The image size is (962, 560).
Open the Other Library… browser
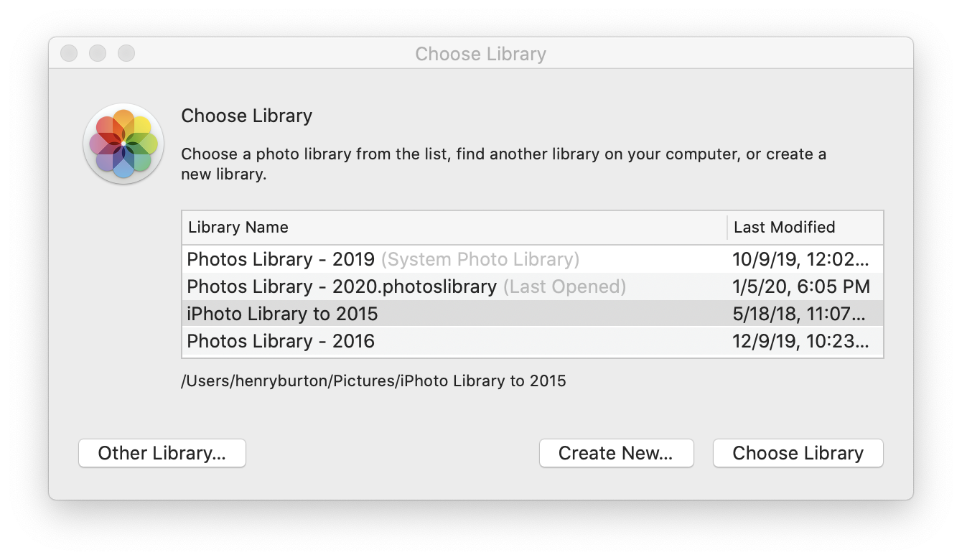(162, 453)
